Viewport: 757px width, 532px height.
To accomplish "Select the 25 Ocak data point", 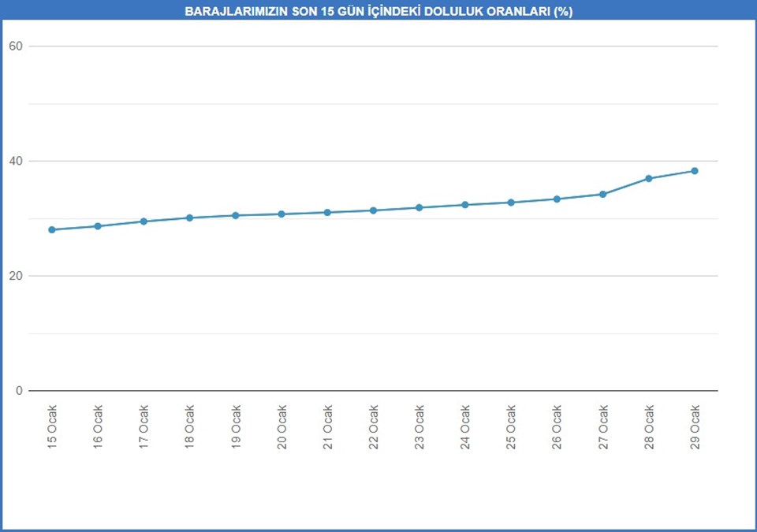I will (x=511, y=203).
